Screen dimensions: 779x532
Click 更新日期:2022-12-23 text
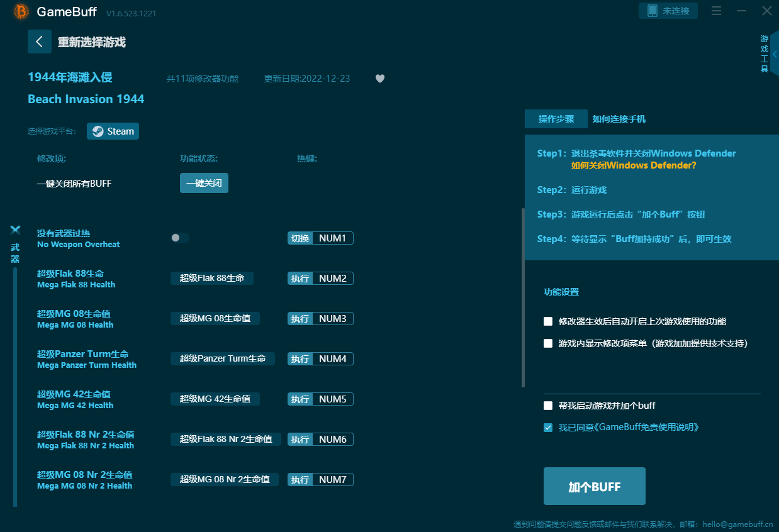coord(307,79)
